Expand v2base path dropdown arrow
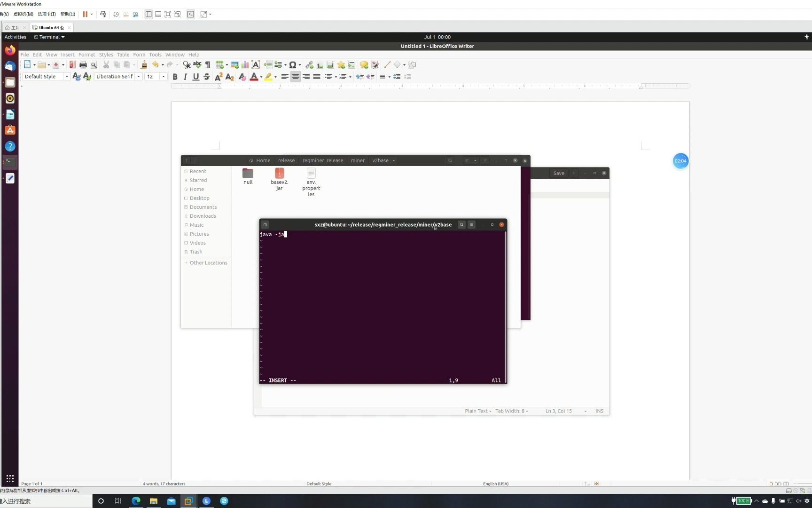 tap(394, 160)
